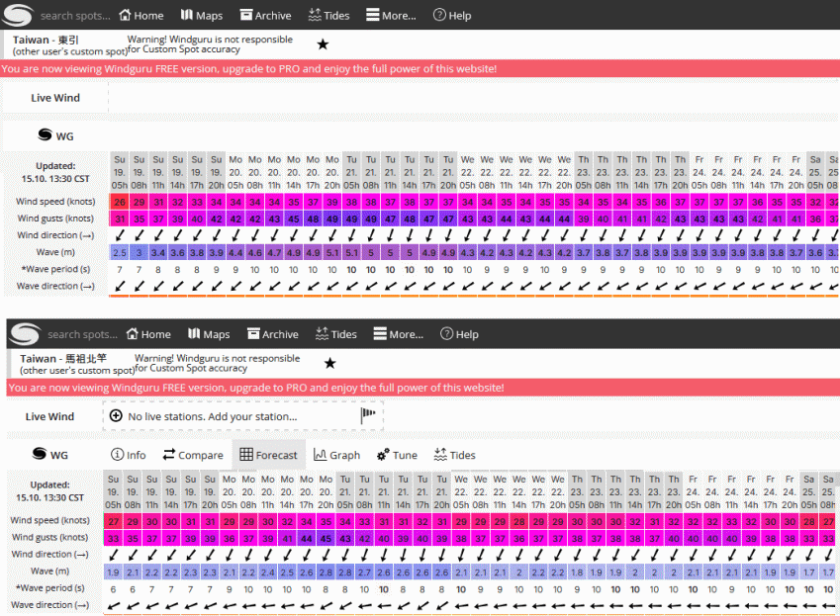Click the upper 'search spots...' field
The image size is (840, 616).
(x=74, y=16)
